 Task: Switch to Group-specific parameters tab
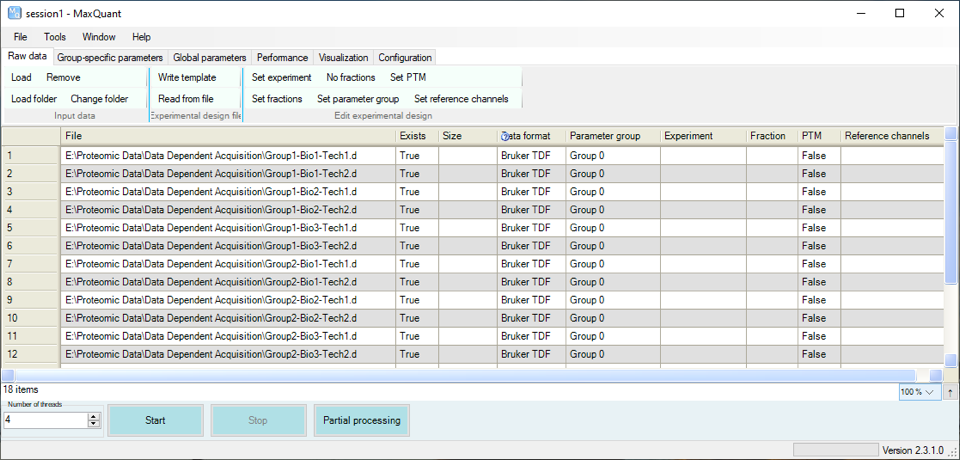click(x=110, y=58)
